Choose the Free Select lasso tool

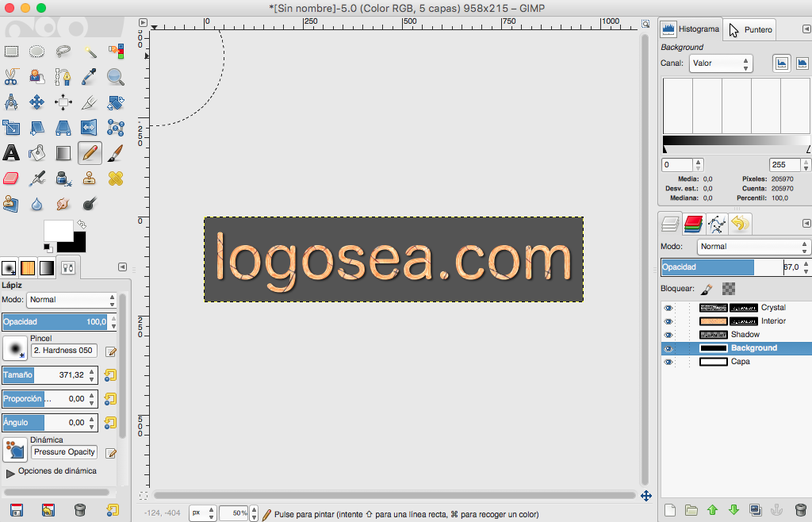click(x=63, y=51)
